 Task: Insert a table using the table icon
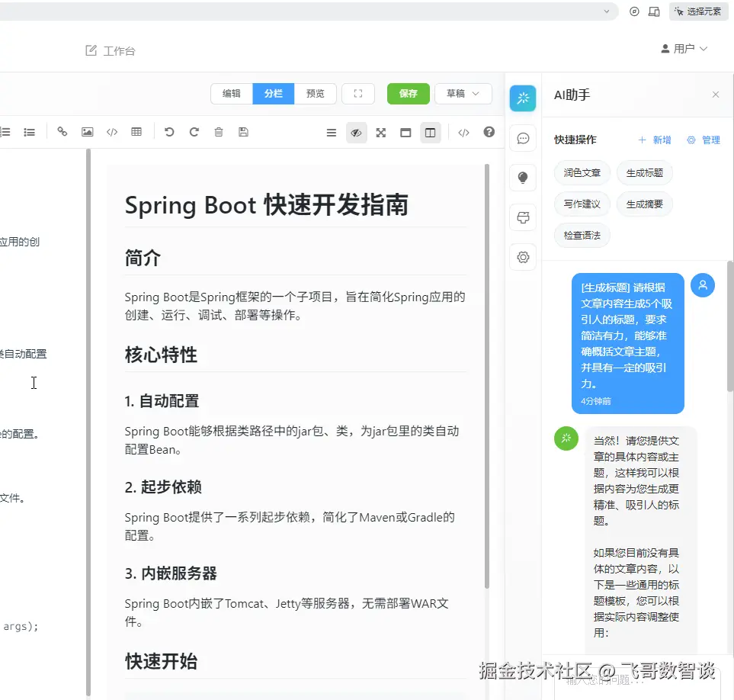pos(136,132)
